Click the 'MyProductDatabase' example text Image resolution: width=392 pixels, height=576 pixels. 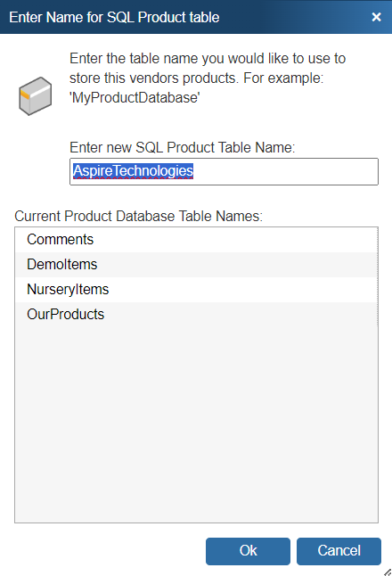[x=135, y=98]
